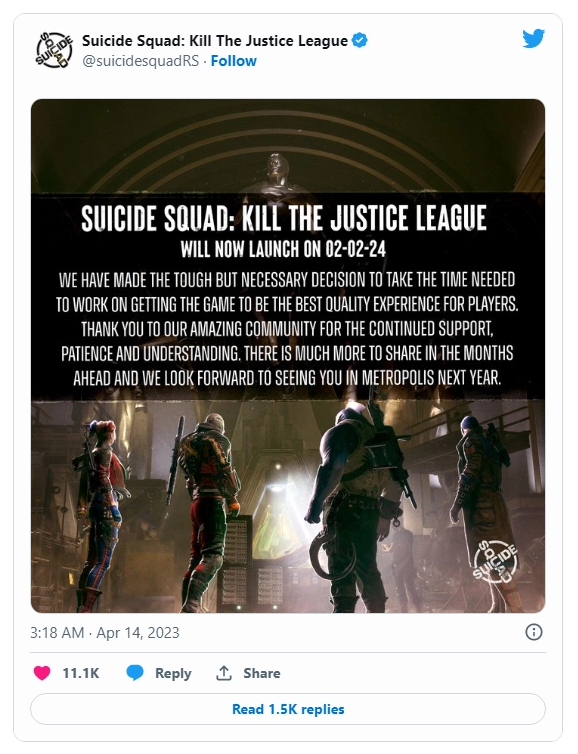Click the 11.1K likes count
Screen dimensions: 578x754
pyautogui.click(x=81, y=673)
